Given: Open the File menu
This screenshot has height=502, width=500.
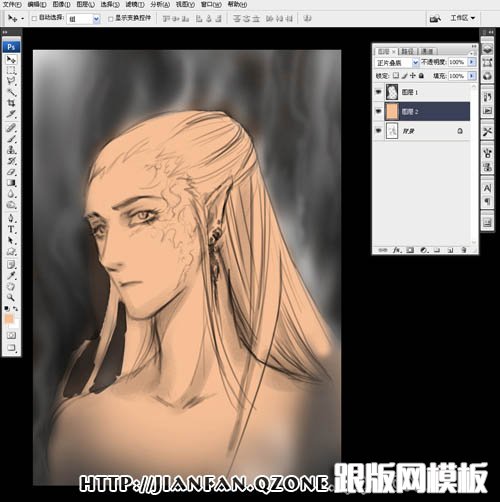Looking at the screenshot, I should [x=12, y=4].
